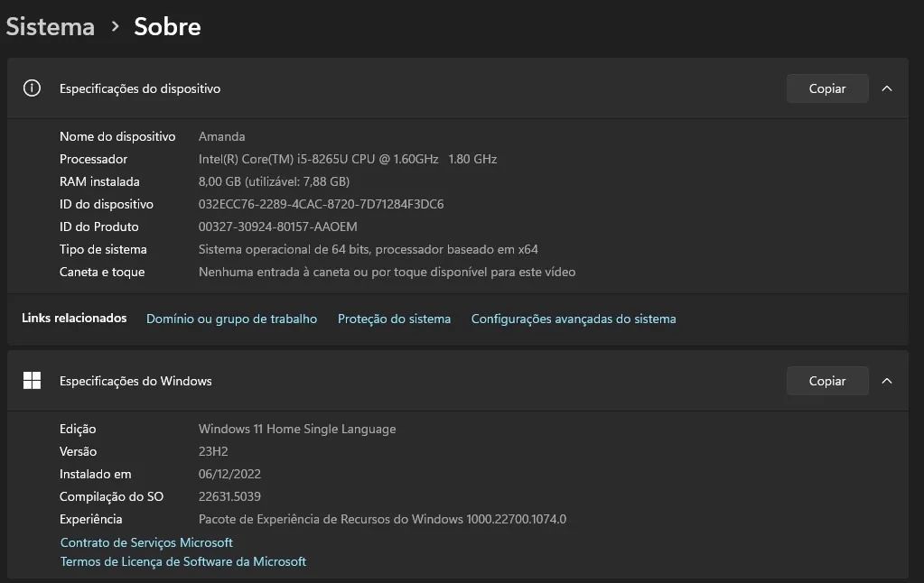Select the device ID 032ECC76-2289-4CAC-8720-7D71284F3DC6
The height and width of the screenshot is (583, 924).
[x=322, y=204]
